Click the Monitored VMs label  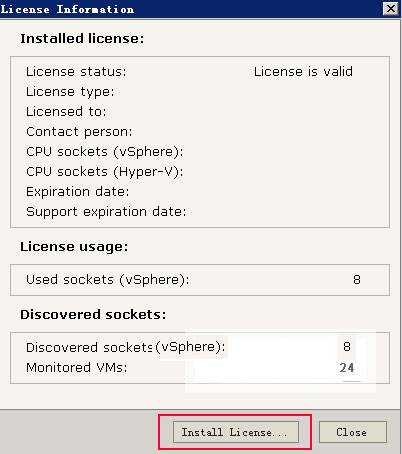pyautogui.click(x=77, y=368)
